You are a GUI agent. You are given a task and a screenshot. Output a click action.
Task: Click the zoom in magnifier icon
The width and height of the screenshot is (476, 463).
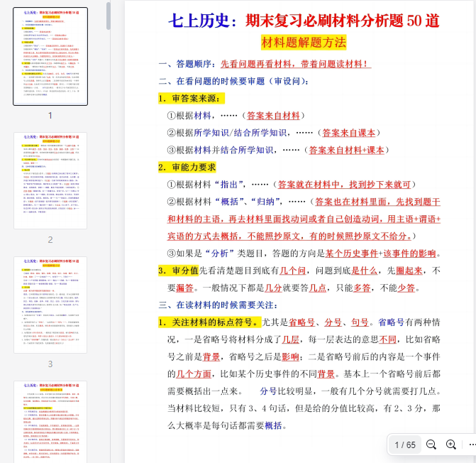click(x=451, y=445)
